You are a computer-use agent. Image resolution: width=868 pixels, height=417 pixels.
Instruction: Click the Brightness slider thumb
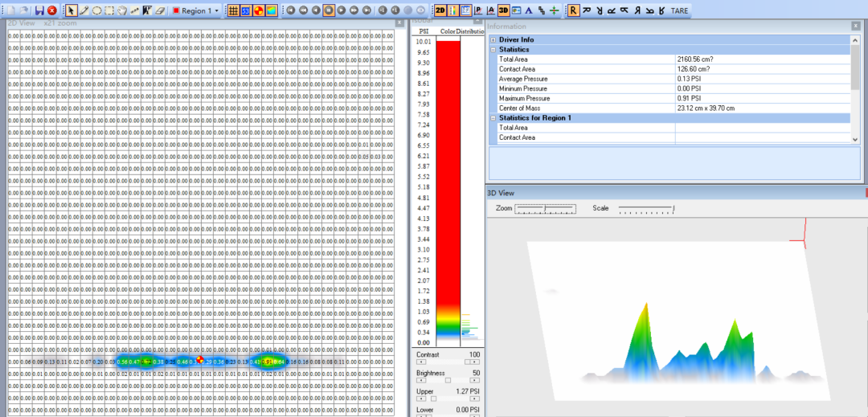point(448,381)
